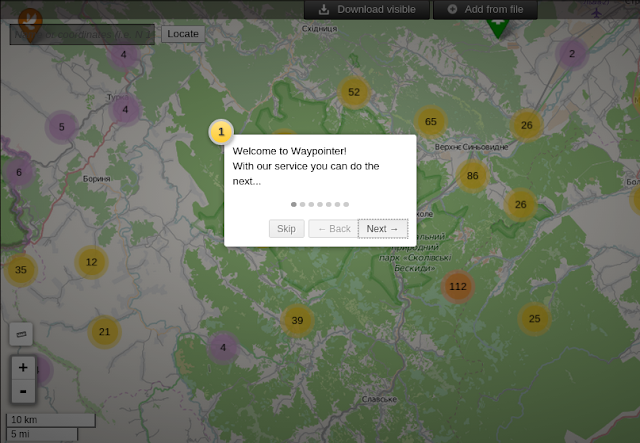
Task: Jump to the fourth tour step dot
Action: (x=320, y=205)
